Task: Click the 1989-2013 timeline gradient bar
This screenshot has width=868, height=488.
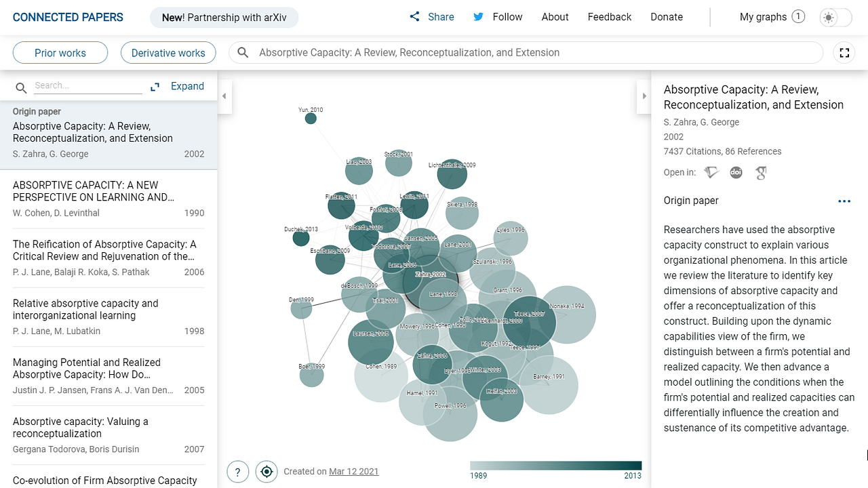Action: coord(556,464)
